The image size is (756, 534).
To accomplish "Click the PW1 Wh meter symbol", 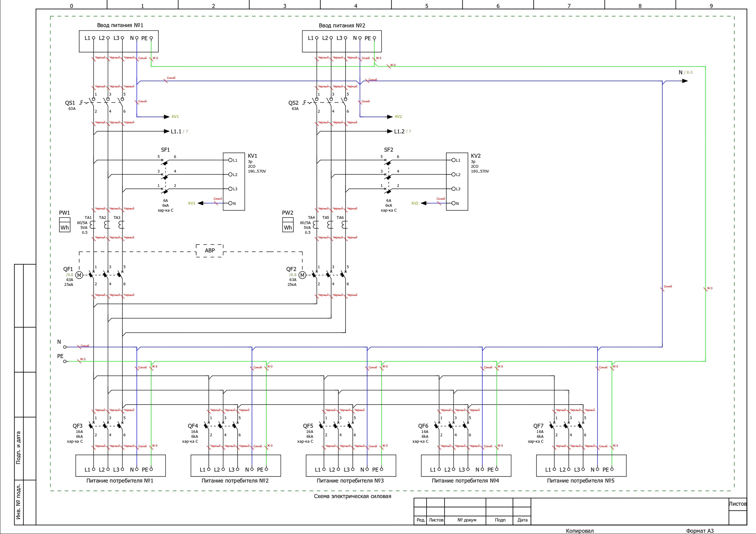I will 65,225.
